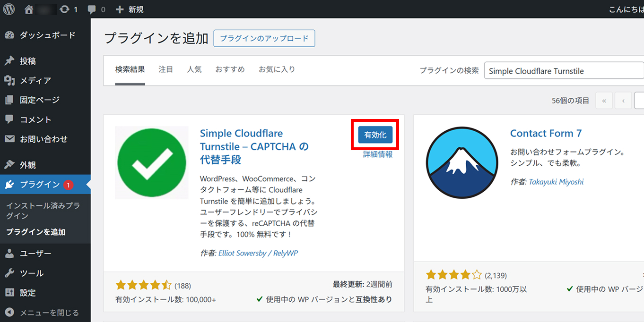
Task: Click the plugin update count badge
Action: [68, 185]
